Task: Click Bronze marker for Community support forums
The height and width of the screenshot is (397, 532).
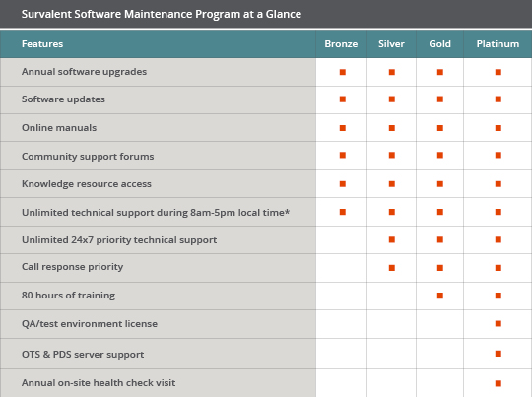Action: [x=343, y=155]
